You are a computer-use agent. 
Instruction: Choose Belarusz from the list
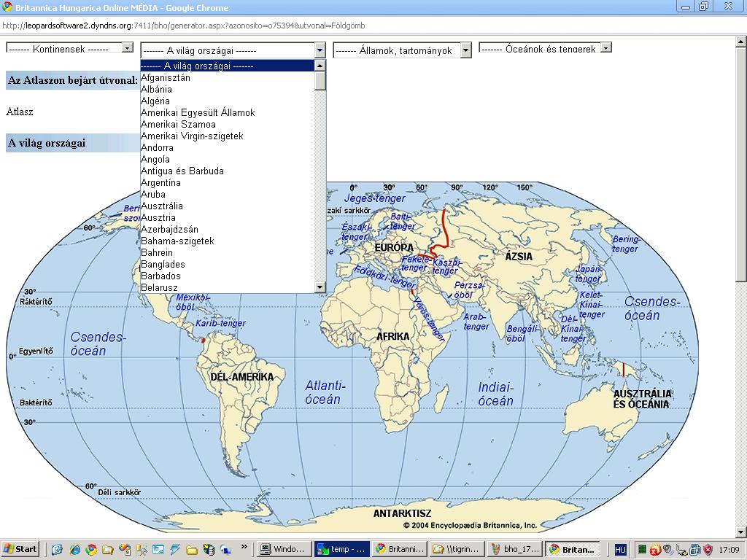228,287
